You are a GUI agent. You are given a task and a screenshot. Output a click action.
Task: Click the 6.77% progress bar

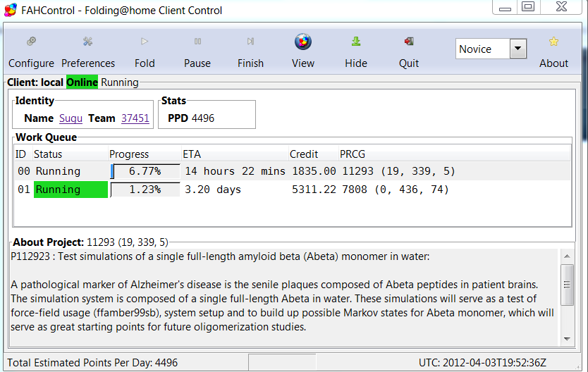[145, 171]
